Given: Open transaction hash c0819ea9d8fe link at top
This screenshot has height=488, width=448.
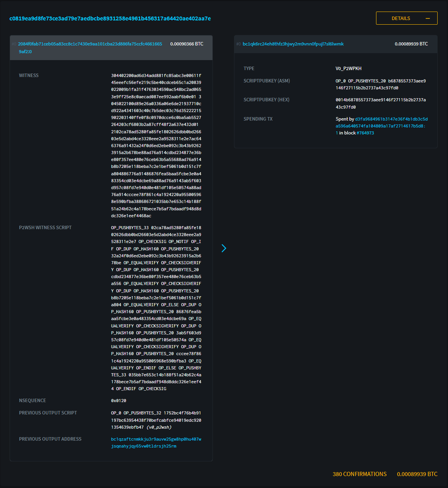Looking at the screenshot, I should pyautogui.click(x=110, y=18).
